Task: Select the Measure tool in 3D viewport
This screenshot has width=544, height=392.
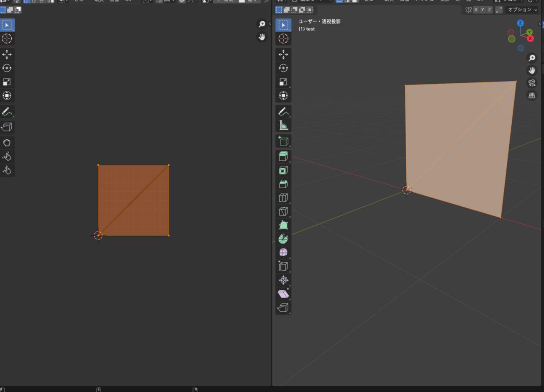Action: click(283, 126)
